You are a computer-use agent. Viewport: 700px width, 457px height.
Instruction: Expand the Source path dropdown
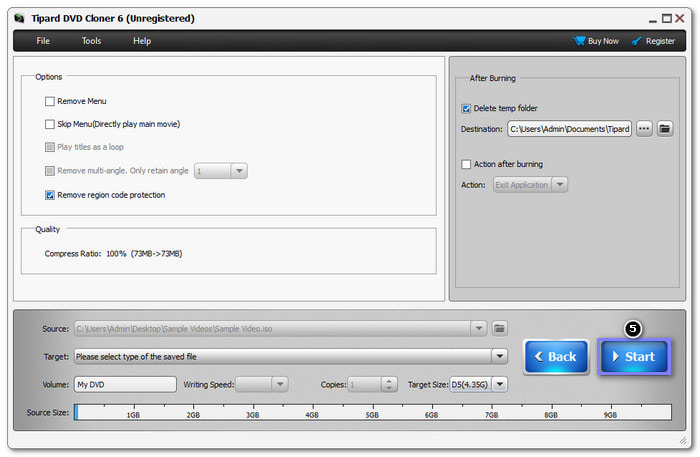[479, 328]
